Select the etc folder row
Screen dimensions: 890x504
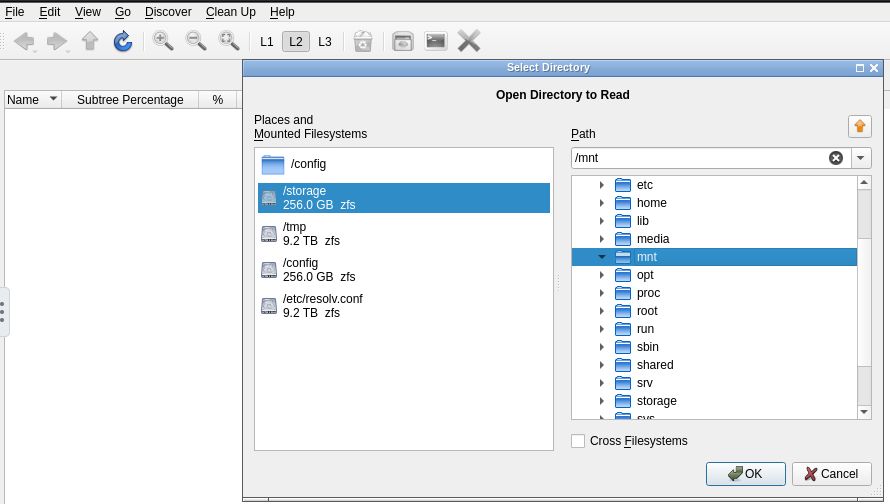pyautogui.click(x=714, y=185)
